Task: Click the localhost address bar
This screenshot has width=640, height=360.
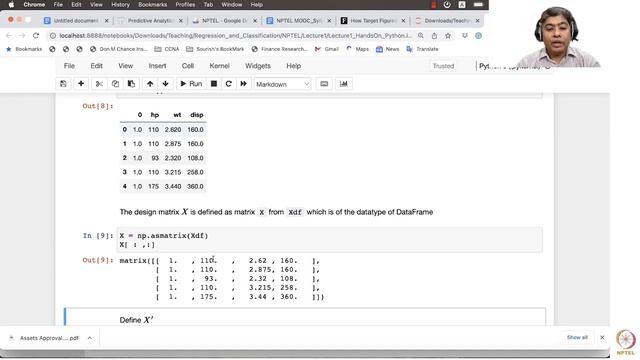Action: pyautogui.click(x=236, y=36)
